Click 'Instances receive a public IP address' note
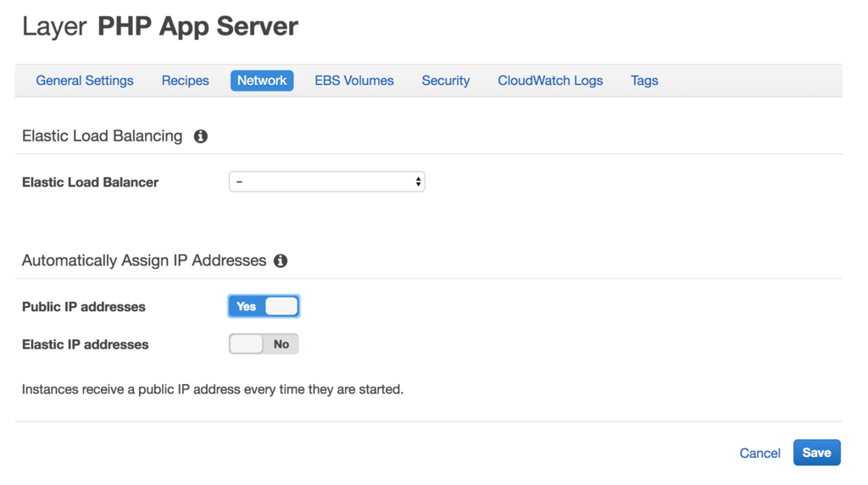Image resolution: width=868 pixels, height=485 pixels. (x=213, y=389)
